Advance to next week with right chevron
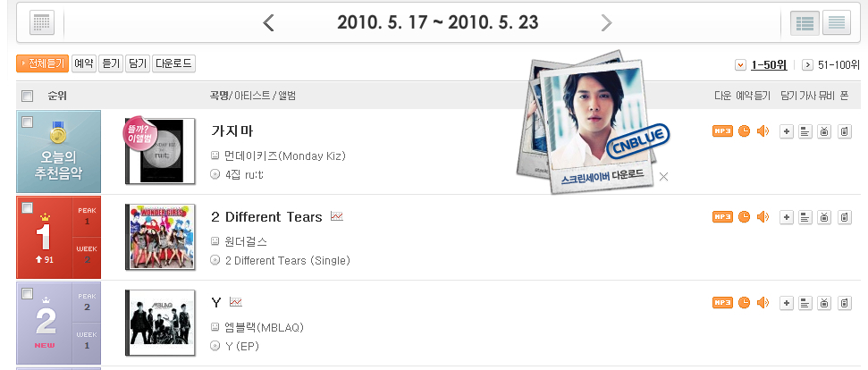Screen dimensions: 868x370 click(607, 22)
